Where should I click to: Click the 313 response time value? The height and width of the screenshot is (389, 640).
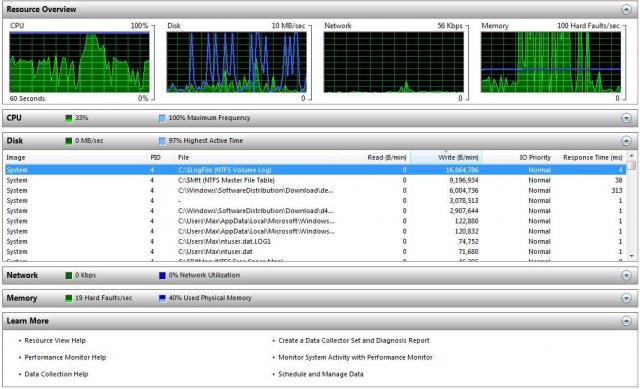point(617,190)
